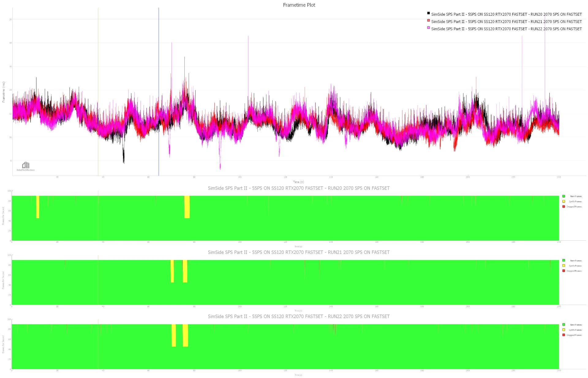This screenshot has height=378, width=588.
Task: Click red Dropped Frames swatch in RUN21 chart
Action: pyautogui.click(x=563, y=271)
